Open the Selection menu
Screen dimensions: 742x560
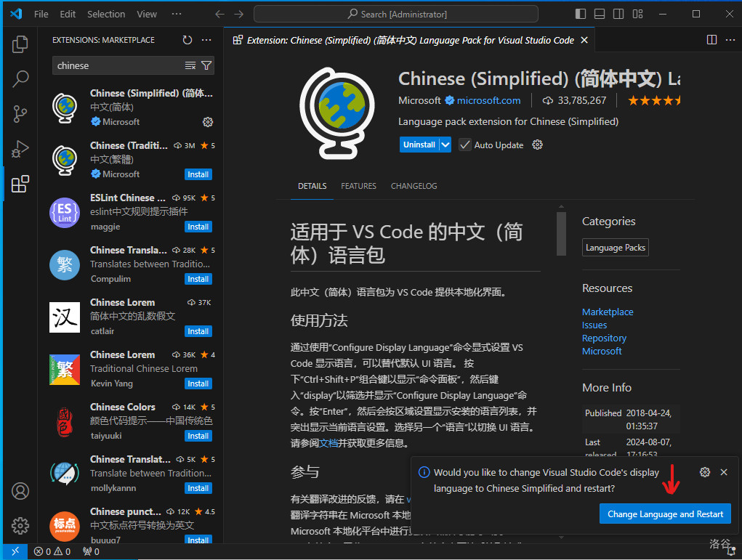point(106,15)
